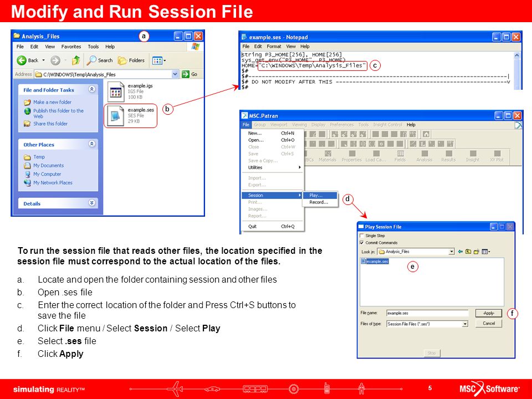
Task: Open Search in the Analysis_Files explorer toolbar
Action: click(x=99, y=60)
